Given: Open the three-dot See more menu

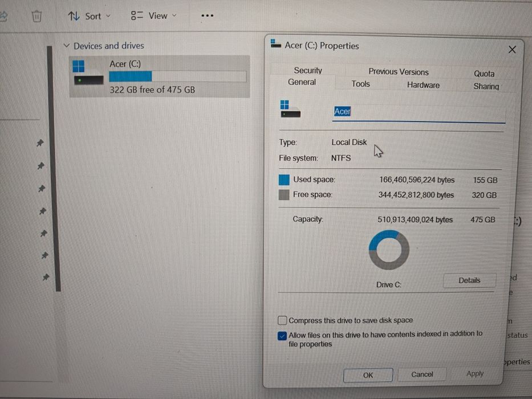Looking at the screenshot, I should (x=207, y=15).
